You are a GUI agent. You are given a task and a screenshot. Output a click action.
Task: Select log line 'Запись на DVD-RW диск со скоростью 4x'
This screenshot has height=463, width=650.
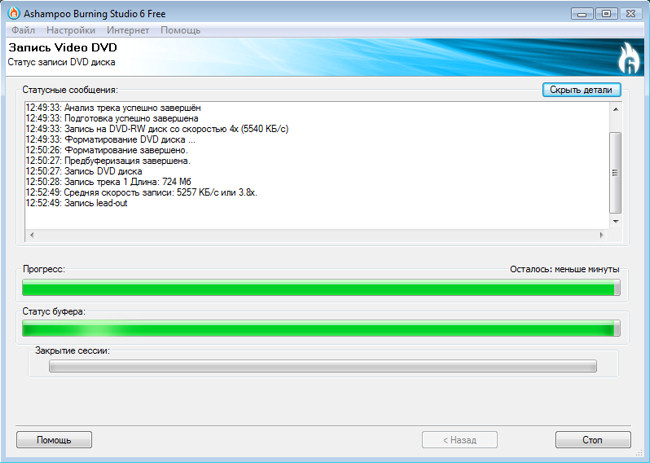point(157,129)
